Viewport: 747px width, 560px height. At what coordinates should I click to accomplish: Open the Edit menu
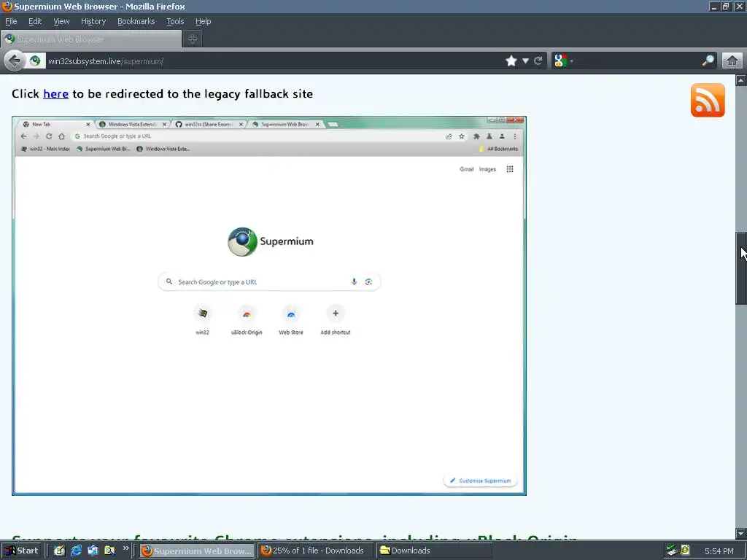(35, 21)
